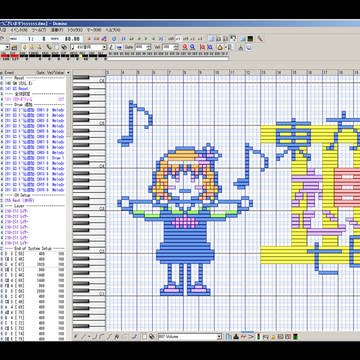Click the red wrench-like tool icon on the top toolbar
The width and height of the screenshot is (360, 360).
pyautogui.click(x=260, y=38)
